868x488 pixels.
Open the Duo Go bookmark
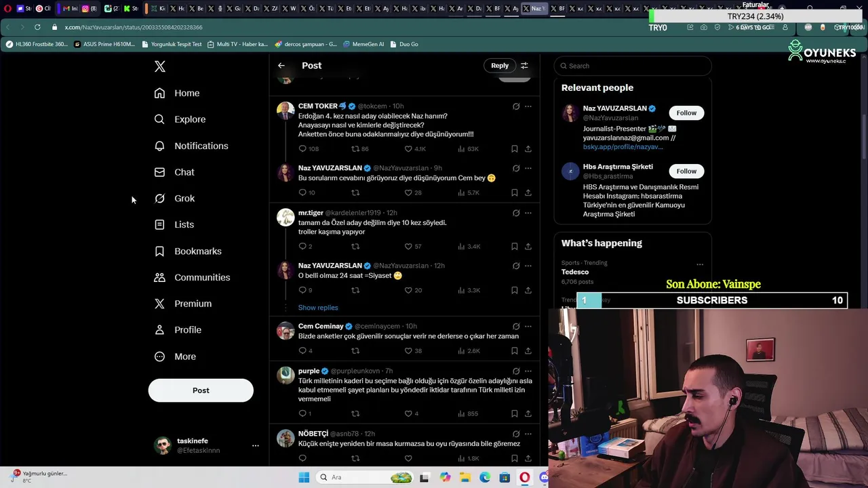pyautogui.click(x=403, y=44)
